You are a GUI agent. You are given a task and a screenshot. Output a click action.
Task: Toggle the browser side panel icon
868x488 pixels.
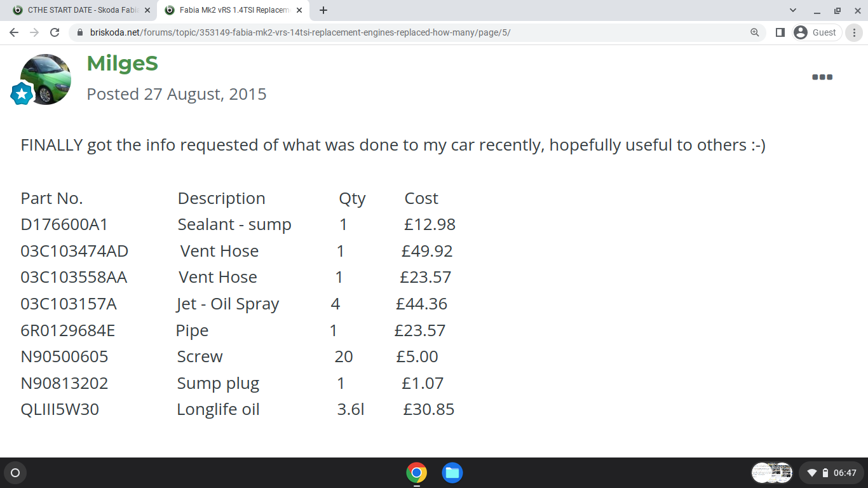pos(780,32)
